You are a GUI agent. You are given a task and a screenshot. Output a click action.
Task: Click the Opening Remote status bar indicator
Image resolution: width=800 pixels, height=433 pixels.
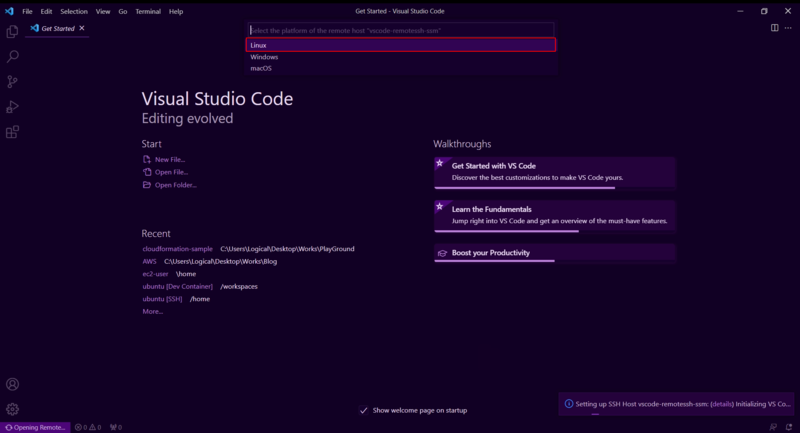(x=35, y=427)
